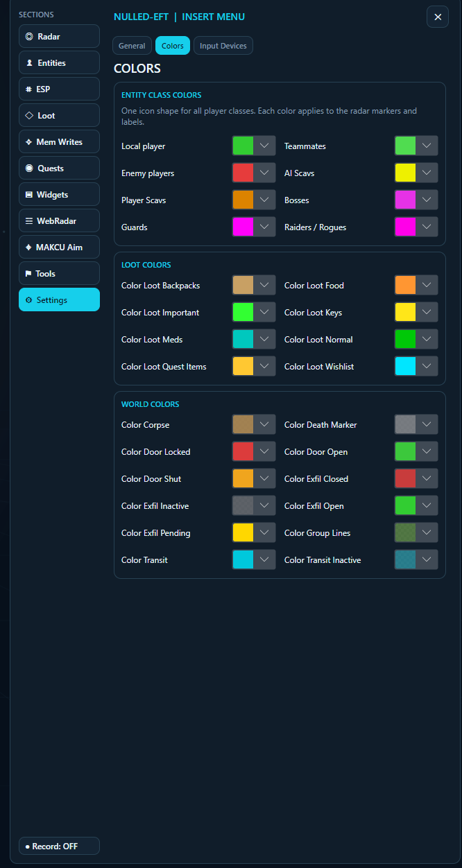The image size is (462, 868).
Task: Click the Color Corpse swatch
Action: coord(243,424)
